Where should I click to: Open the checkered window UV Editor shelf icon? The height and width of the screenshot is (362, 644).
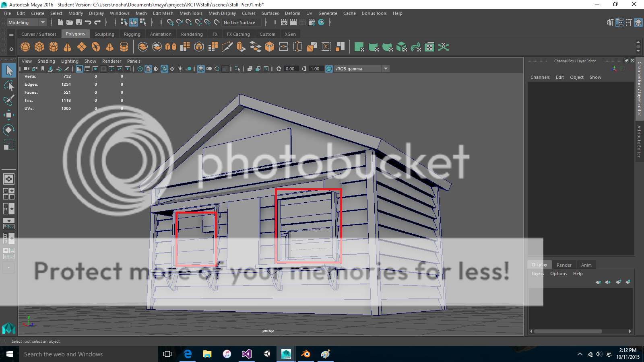pyautogui.click(x=429, y=47)
